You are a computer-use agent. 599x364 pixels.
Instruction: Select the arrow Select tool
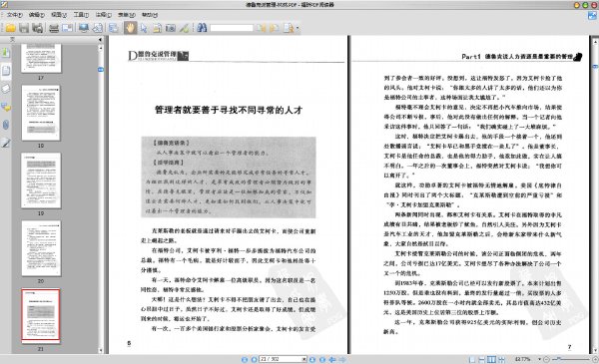tap(144, 28)
